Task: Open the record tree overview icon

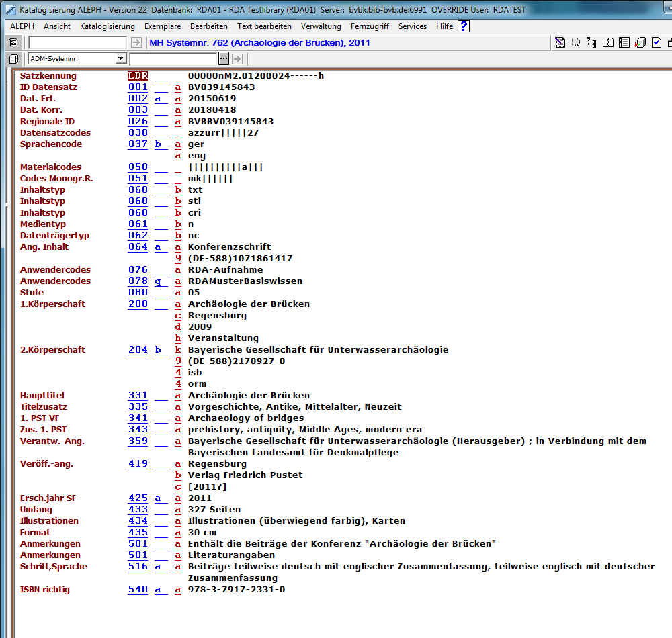Action: point(592,43)
